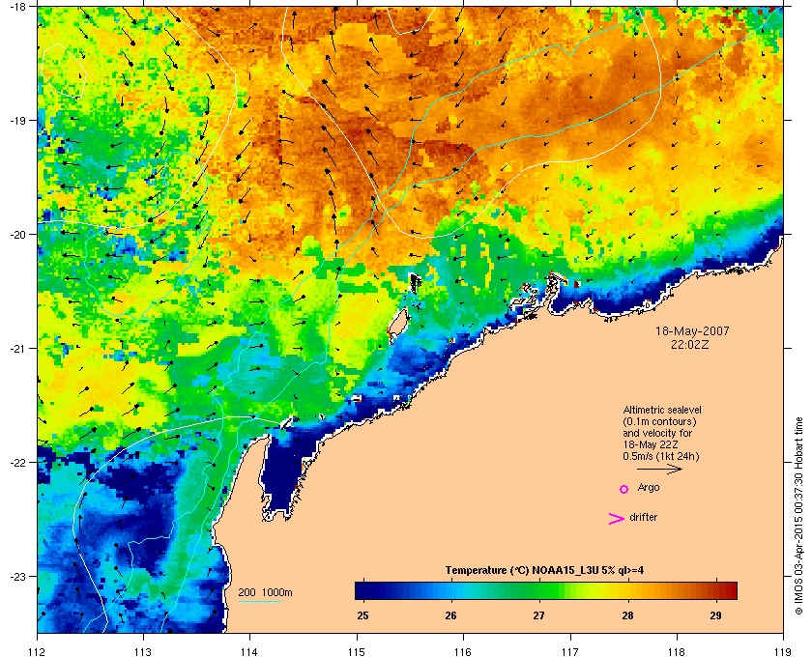Image resolution: width=812 pixels, height=657 pixels.
Task: Pick the green 27 degree section of colorbar
Action: pyautogui.click(x=539, y=590)
